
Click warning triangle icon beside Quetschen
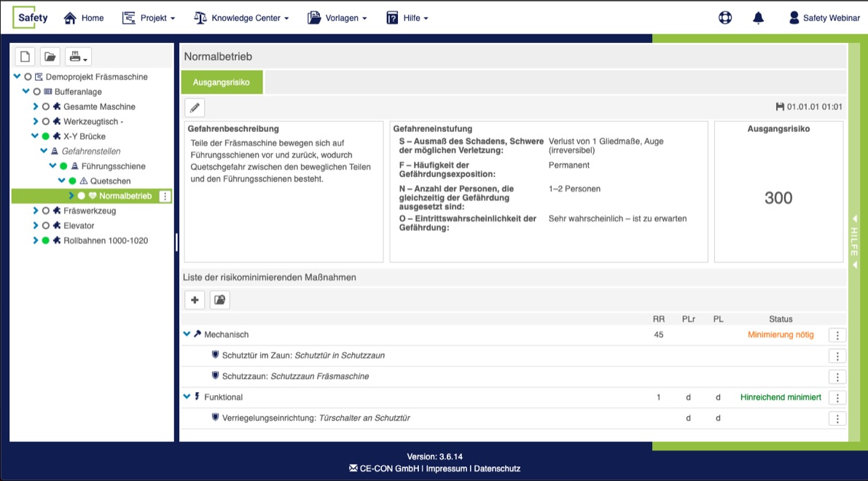[x=84, y=181]
